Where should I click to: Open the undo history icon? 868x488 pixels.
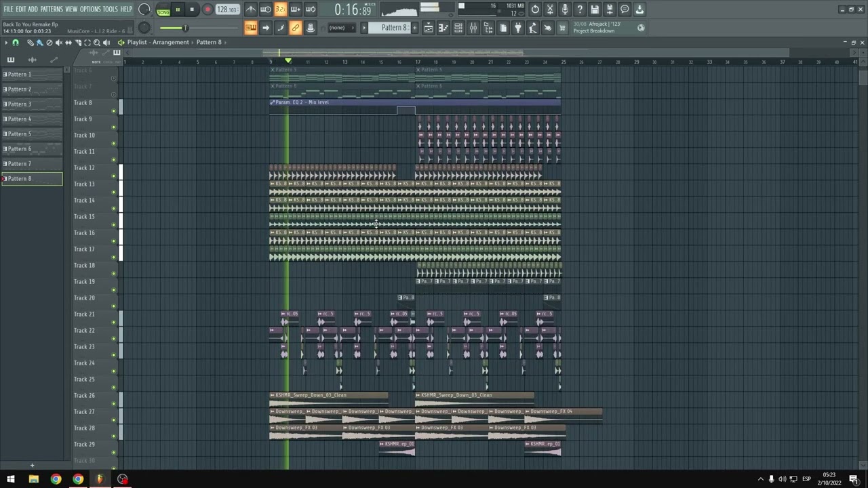coord(535,9)
